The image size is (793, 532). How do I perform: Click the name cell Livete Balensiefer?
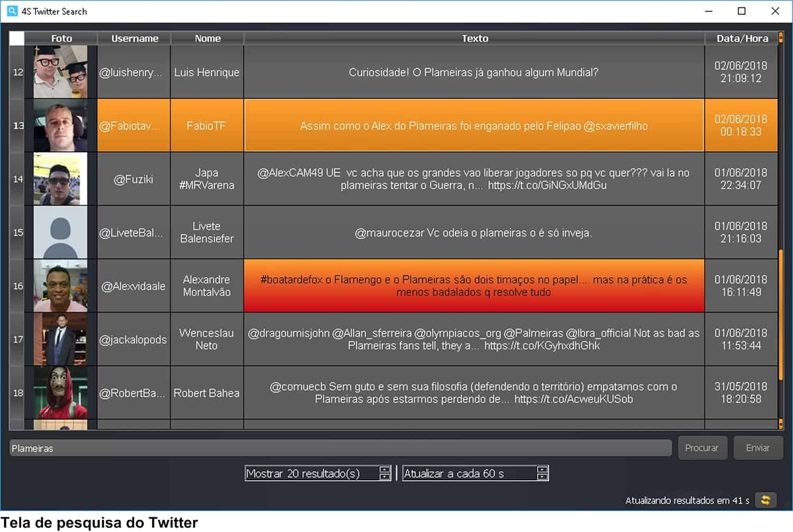(207, 232)
